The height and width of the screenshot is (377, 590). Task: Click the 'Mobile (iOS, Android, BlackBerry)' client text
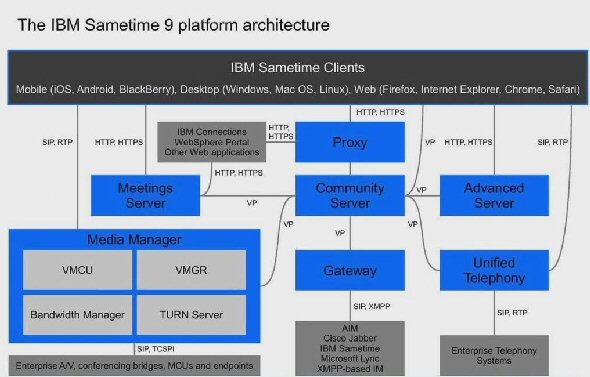click(x=96, y=90)
